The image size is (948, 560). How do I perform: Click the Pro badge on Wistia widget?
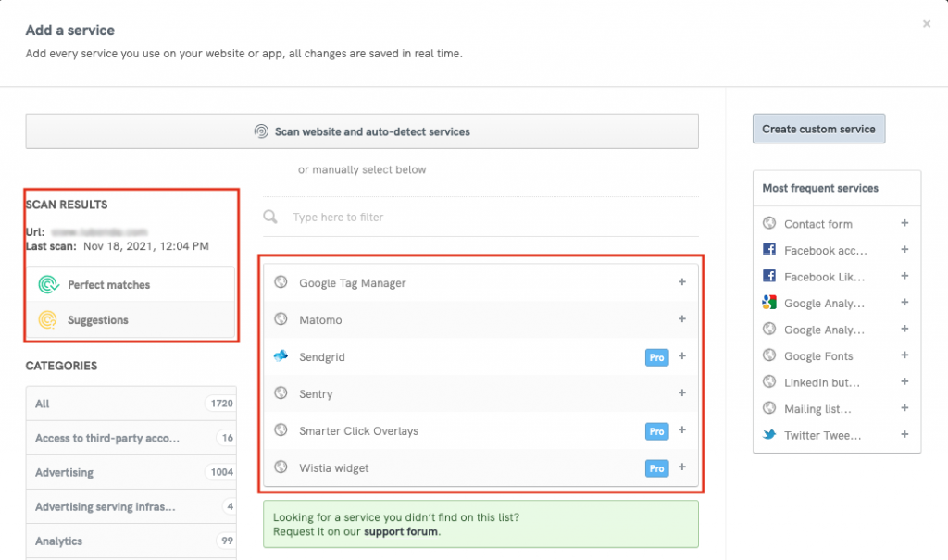pos(656,468)
